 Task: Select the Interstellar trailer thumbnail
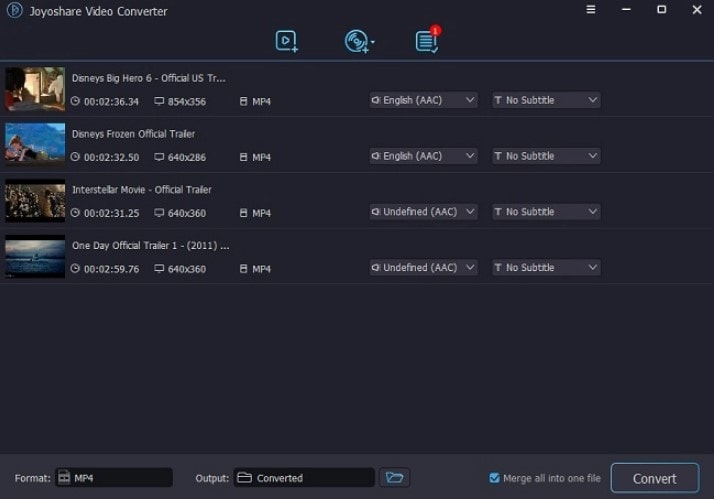[x=35, y=201]
